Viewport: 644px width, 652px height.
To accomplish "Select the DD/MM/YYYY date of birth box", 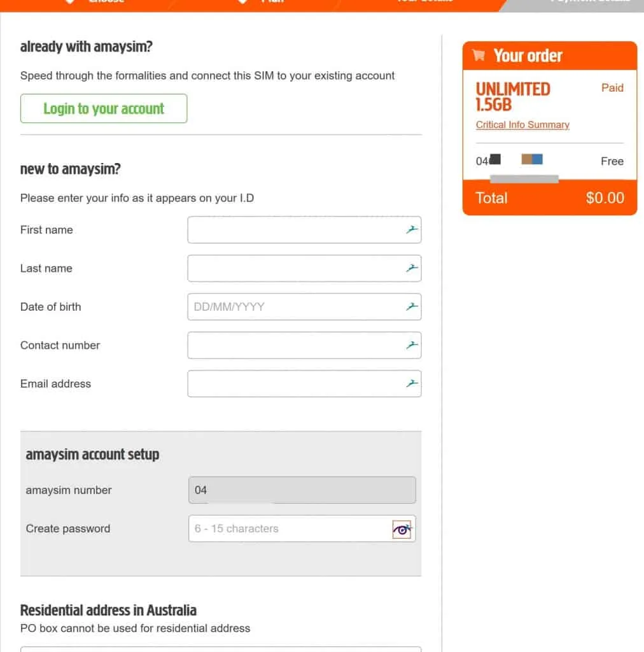I will tap(296, 307).
